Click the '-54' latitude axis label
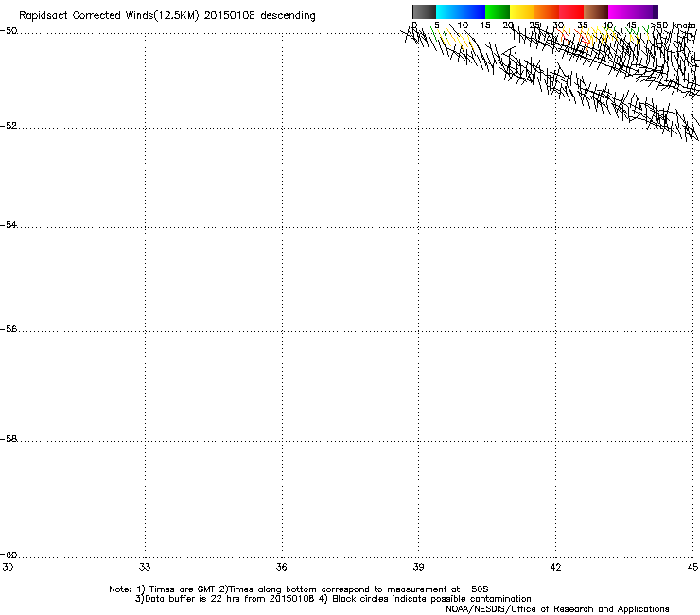 (x=9, y=224)
